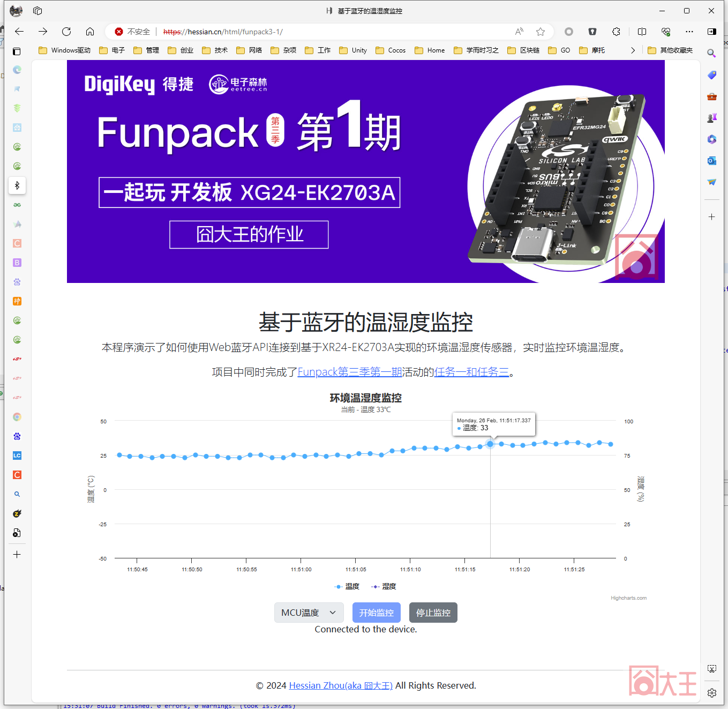The height and width of the screenshot is (709, 728).
Task: Add this page to favorites star
Action: click(x=541, y=32)
